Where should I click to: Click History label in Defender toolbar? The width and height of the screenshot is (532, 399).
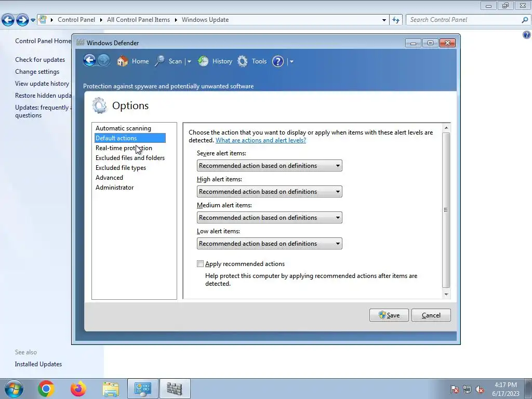(x=222, y=61)
